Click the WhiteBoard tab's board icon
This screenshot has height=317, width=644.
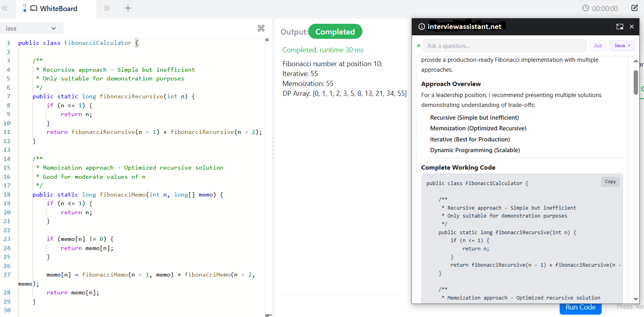tap(34, 8)
